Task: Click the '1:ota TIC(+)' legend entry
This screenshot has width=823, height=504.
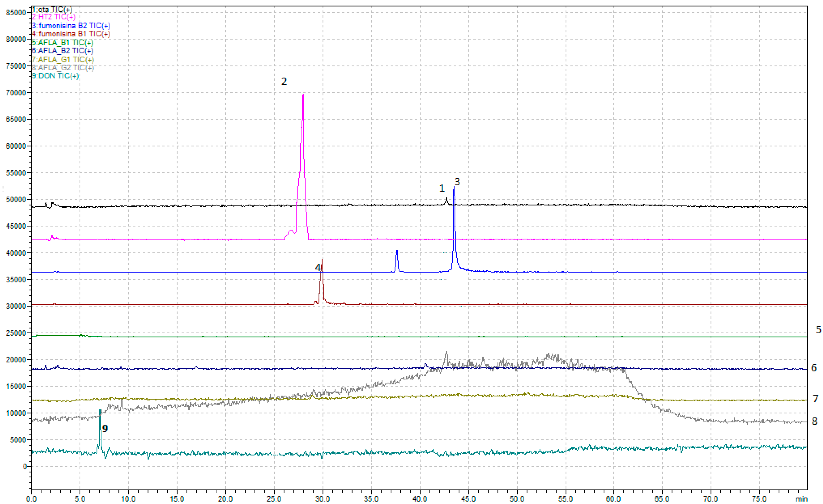Action: pos(52,9)
